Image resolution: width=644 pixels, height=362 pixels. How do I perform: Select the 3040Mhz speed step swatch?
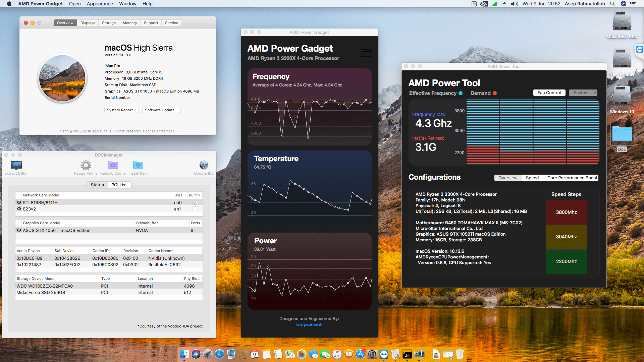[x=566, y=237]
